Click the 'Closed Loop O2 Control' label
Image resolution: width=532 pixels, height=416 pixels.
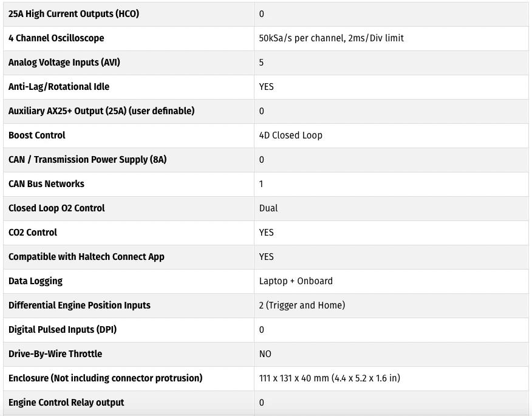click(56, 208)
